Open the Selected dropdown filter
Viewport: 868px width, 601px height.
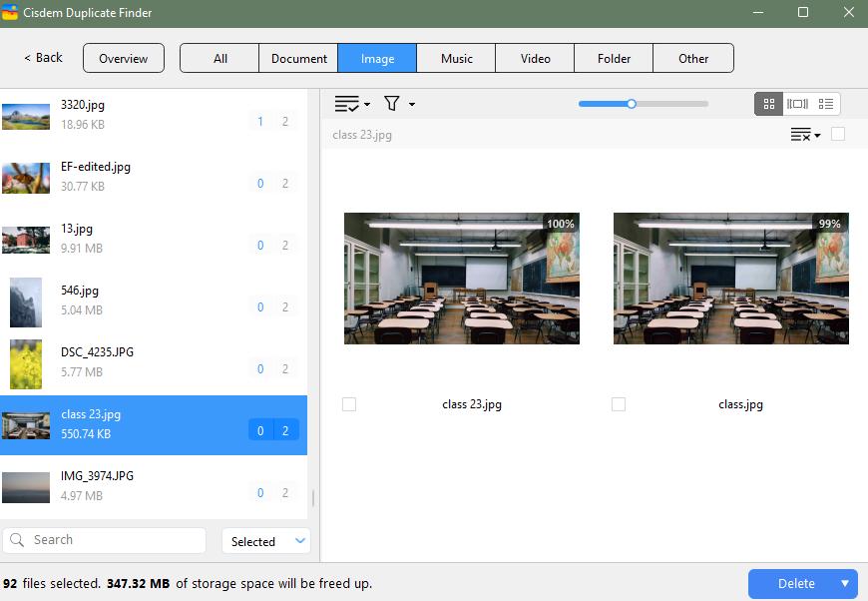[266, 541]
